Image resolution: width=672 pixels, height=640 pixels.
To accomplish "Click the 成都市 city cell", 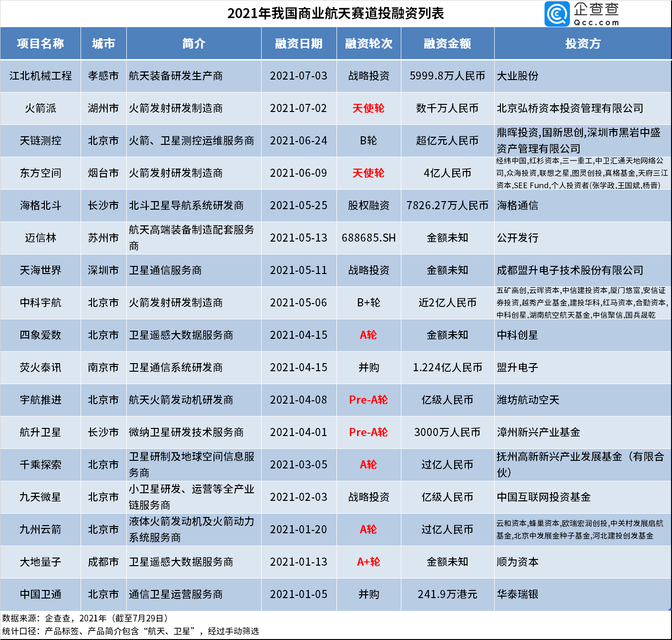I will (103, 562).
